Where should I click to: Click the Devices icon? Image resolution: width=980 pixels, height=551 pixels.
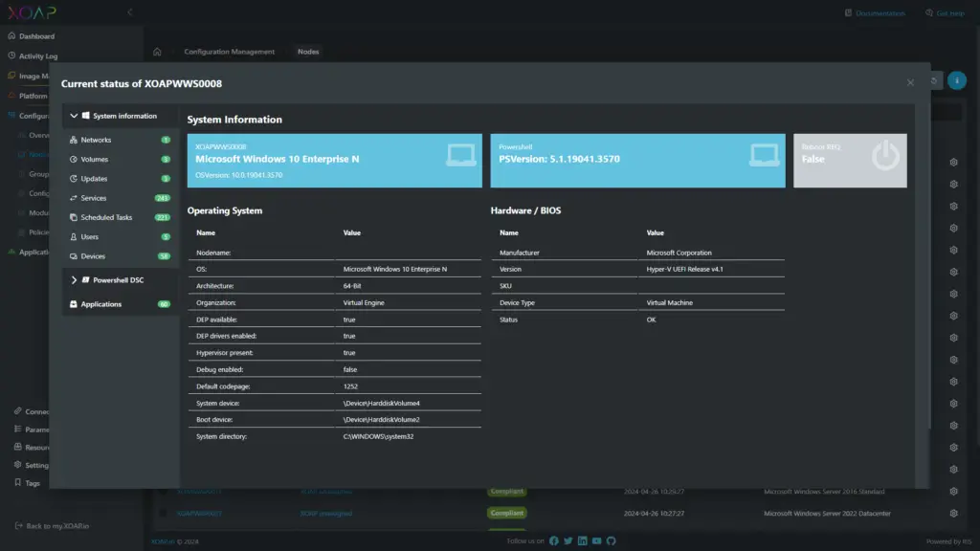[73, 256]
